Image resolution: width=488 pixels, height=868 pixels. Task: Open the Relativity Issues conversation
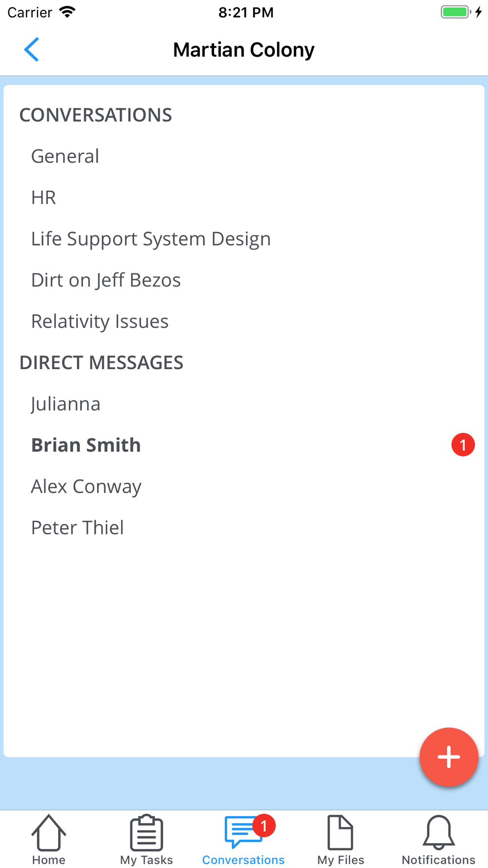100,321
